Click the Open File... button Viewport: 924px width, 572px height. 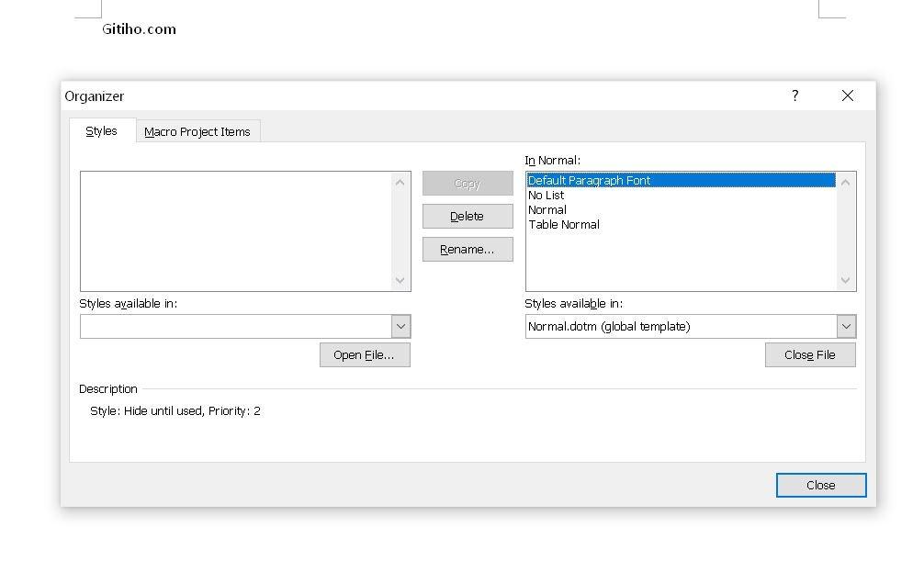[x=364, y=354]
